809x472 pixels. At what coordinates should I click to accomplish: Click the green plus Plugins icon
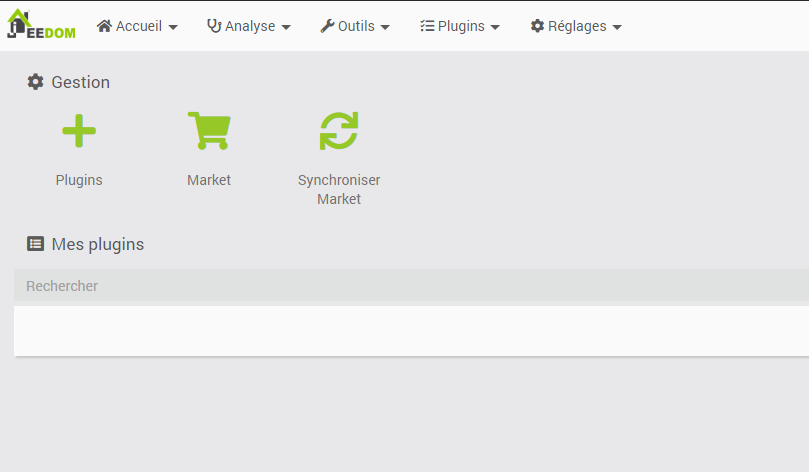coord(79,131)
